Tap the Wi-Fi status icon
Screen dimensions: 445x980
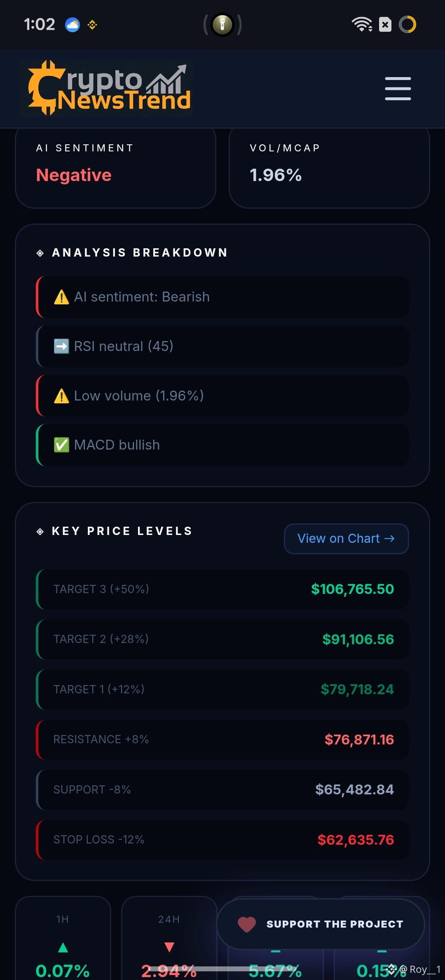(x=362, y=24)
